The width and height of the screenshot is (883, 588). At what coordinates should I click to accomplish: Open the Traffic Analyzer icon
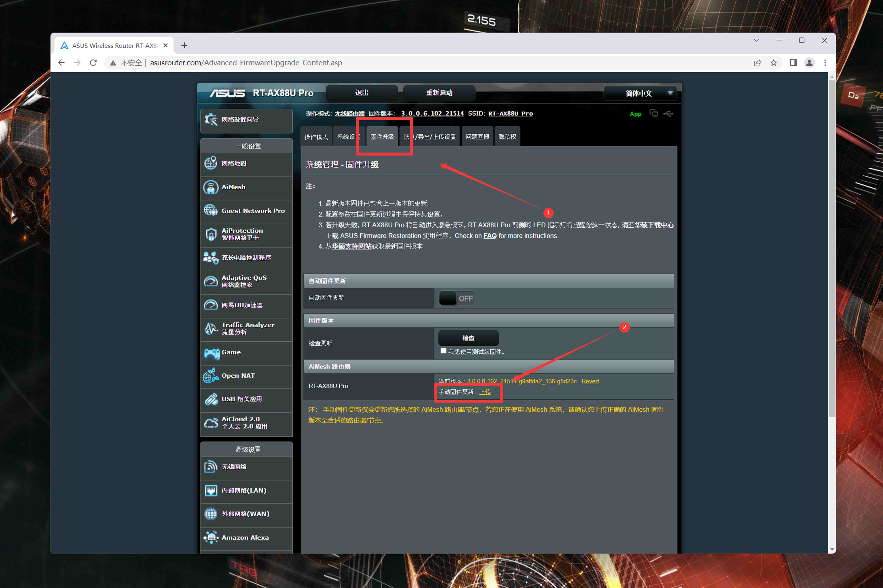pyautogui.click(x=211, y=329)
